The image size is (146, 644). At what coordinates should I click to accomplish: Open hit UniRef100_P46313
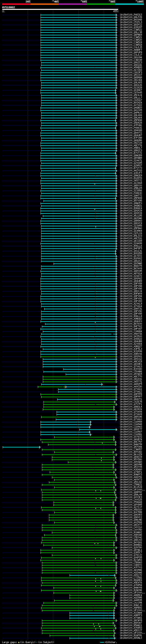pyautogui.click(x=131, y=15)
